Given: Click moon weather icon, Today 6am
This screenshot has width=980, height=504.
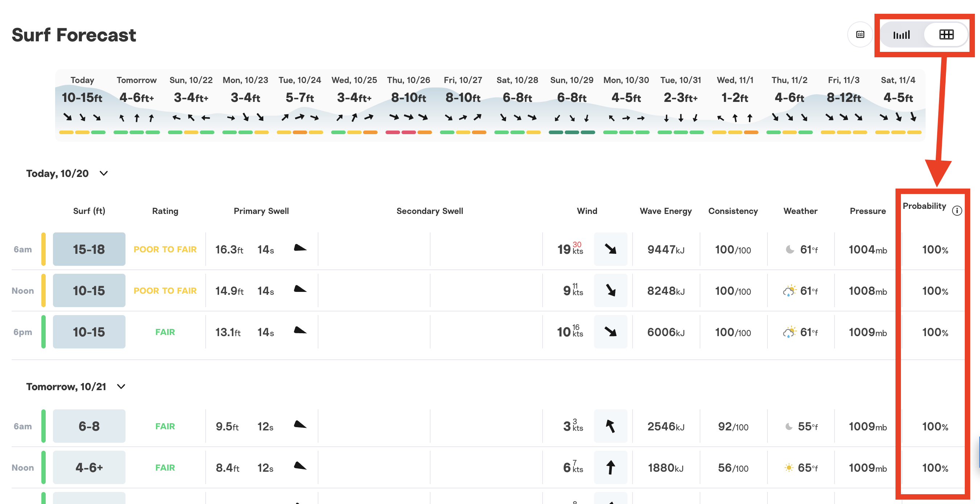Looking at the screenshot, I should point(790,249).
